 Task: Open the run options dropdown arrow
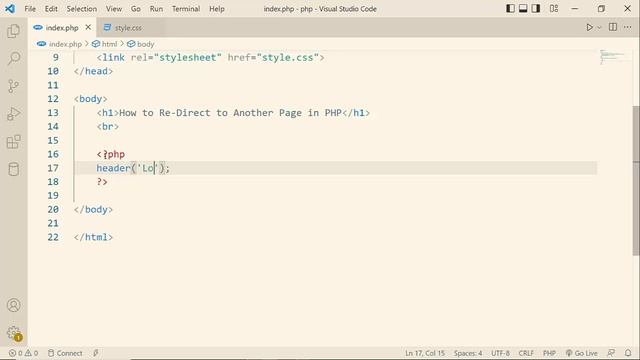[599, 27]
